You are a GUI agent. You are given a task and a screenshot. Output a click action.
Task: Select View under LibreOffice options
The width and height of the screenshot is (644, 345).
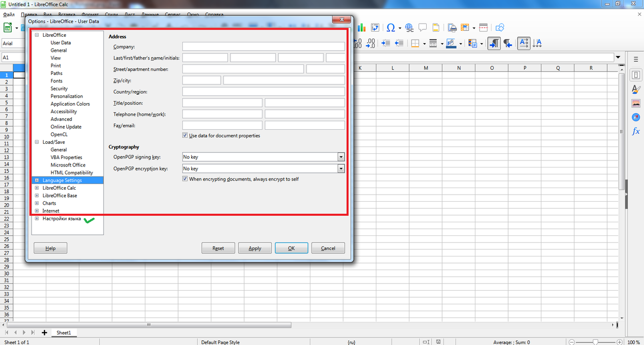point(56,58)
